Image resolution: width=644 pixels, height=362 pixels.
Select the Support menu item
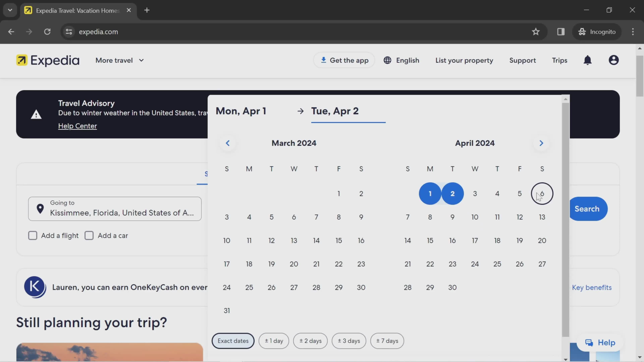(522, 61)
